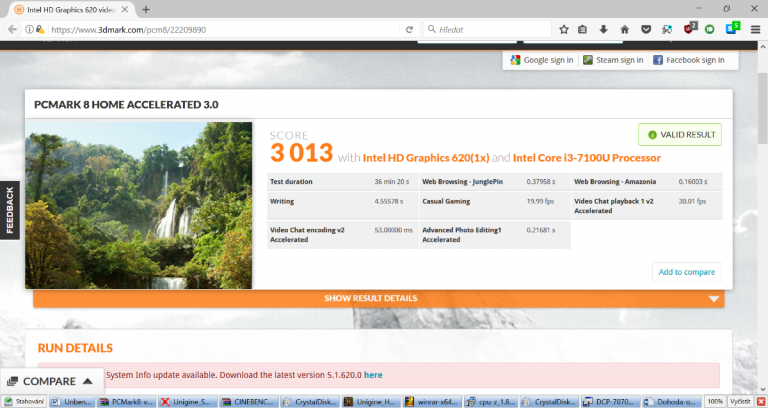
Task: Expand the COMPARE panel at bottom
Action: [50, 381]
